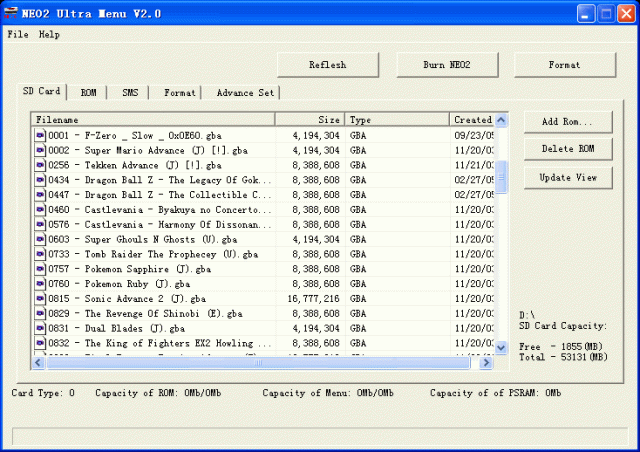Select filename "0603 - Super Ghouls N Ghosts (U).gba"
The height and width of the screenshot is (452, 640).
point(142,239)
